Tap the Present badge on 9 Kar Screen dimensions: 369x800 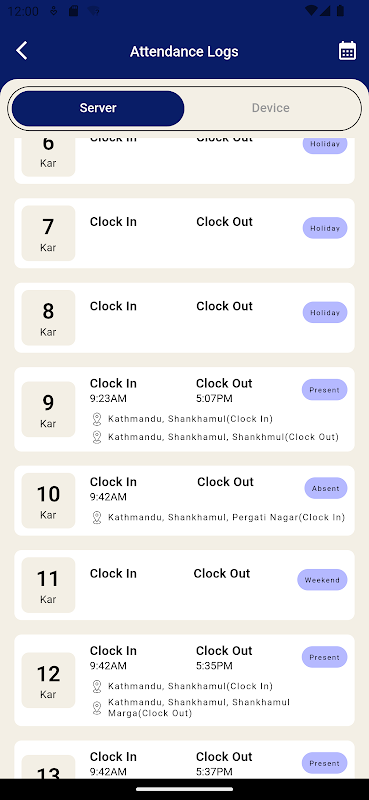pos(325,390)
